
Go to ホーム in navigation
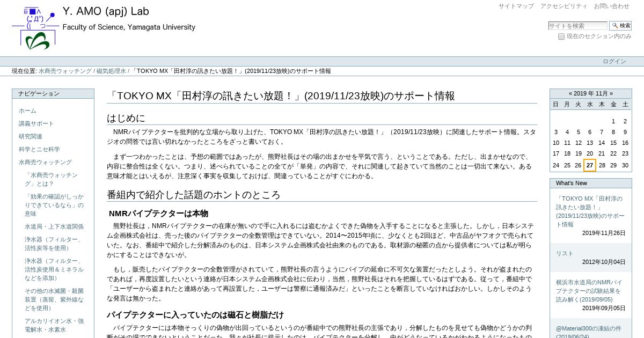pyautogui.click(x=27, y=111)
